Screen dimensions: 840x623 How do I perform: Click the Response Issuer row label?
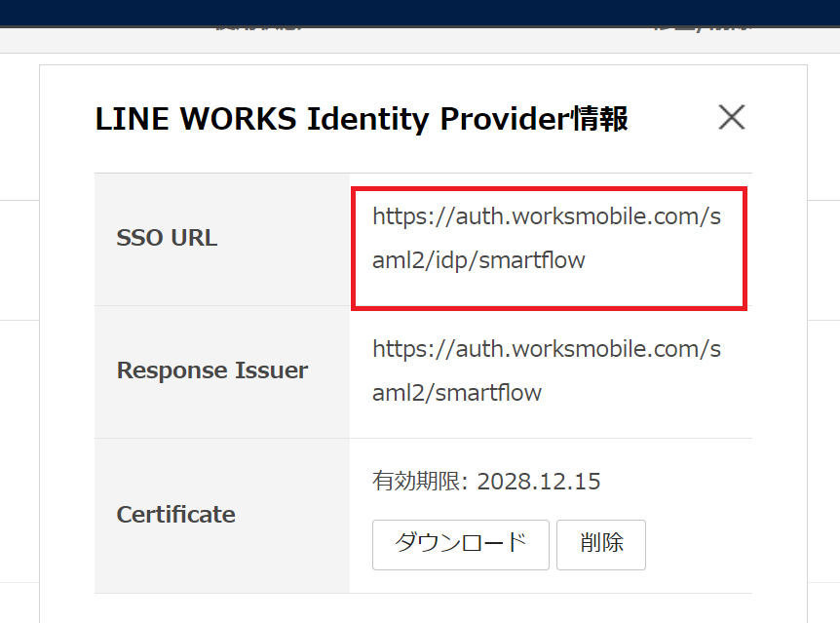point(212,370)
